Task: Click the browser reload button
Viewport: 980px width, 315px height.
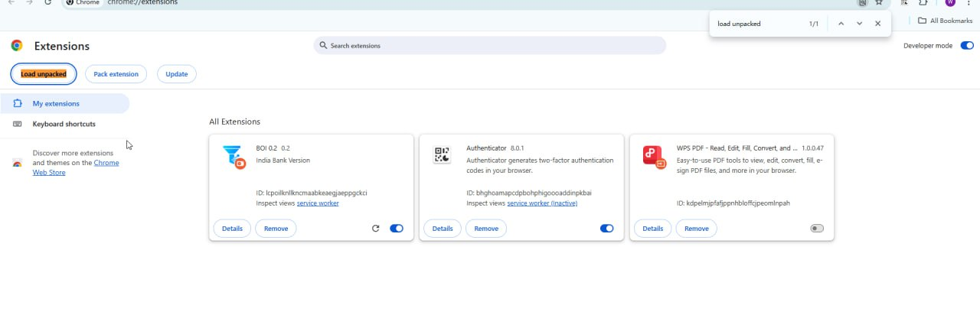Action: click(48, 2)
